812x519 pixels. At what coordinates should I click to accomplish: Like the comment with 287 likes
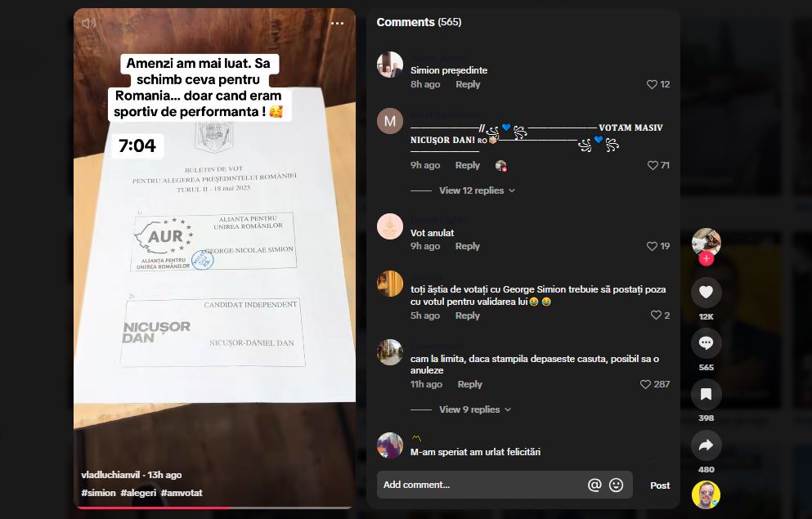(645, 384)
